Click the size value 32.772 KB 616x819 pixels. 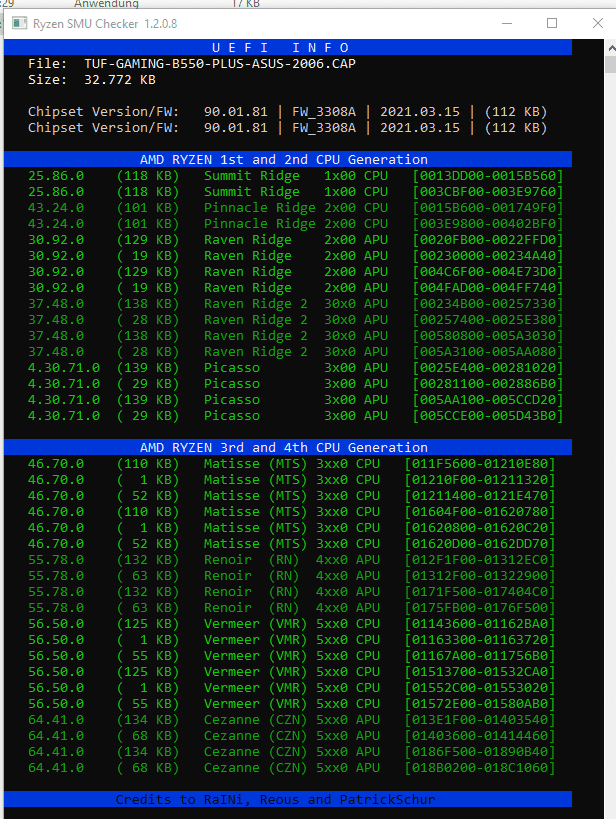pyautogui.click(x=120, y=80)
